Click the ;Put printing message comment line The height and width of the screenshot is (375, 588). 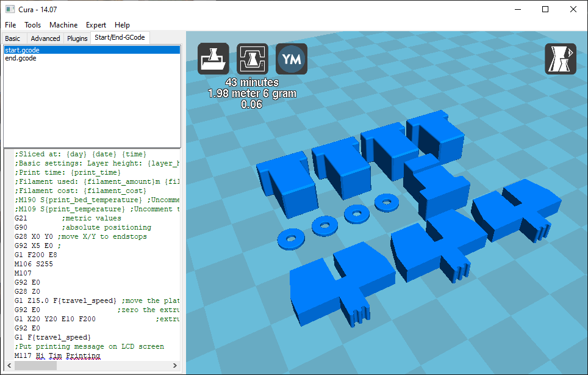(89, 346)
